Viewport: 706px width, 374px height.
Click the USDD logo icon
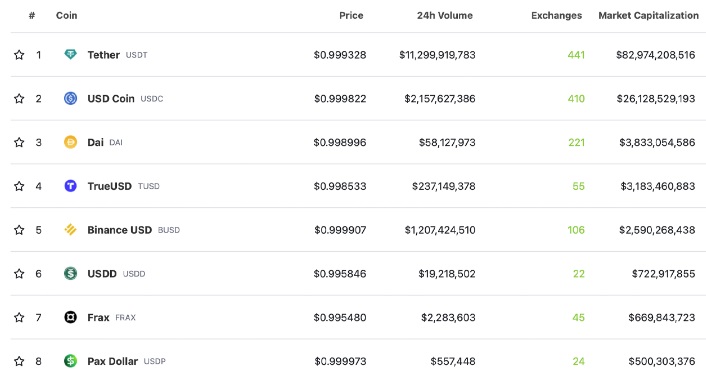pos(70,273)
